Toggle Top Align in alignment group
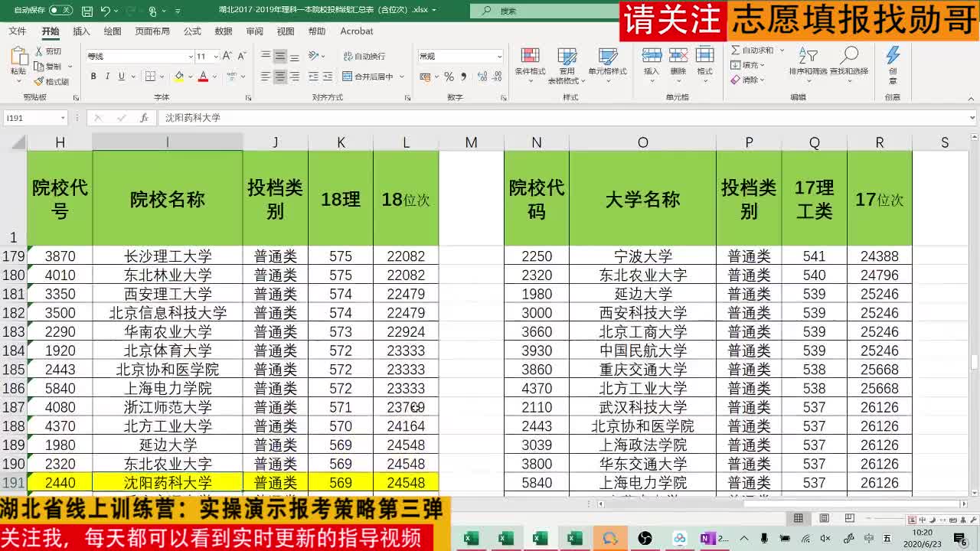Screen dimensions: 980x551 (266, 57)
